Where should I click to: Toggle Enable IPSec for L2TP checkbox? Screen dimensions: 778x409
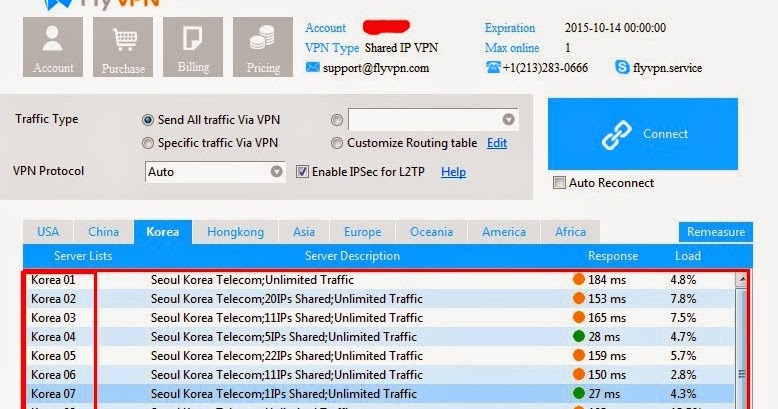(302, 172)
